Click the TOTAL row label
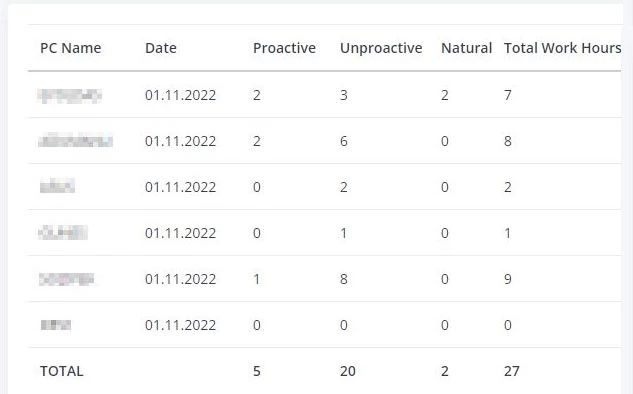633x394 pixels. [62, 371]
